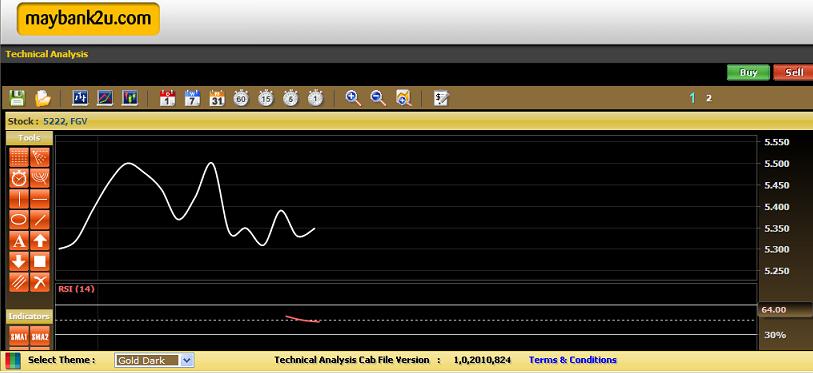
Task: Open the Terms & Conditions link
Action: click(572, 360)
